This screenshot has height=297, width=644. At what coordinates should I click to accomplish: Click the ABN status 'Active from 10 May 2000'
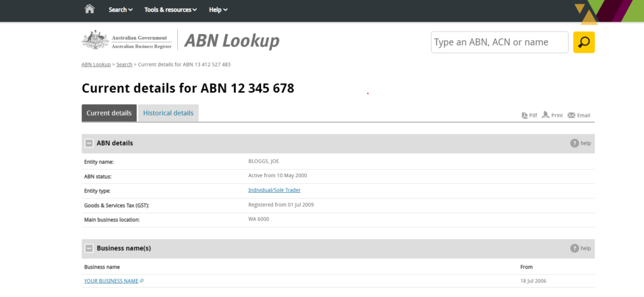point(277,175)
